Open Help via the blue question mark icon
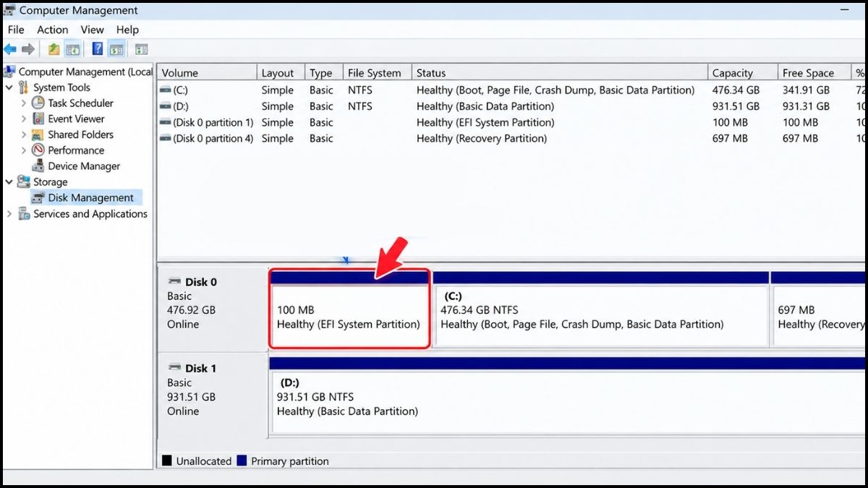 coord(98,49)
